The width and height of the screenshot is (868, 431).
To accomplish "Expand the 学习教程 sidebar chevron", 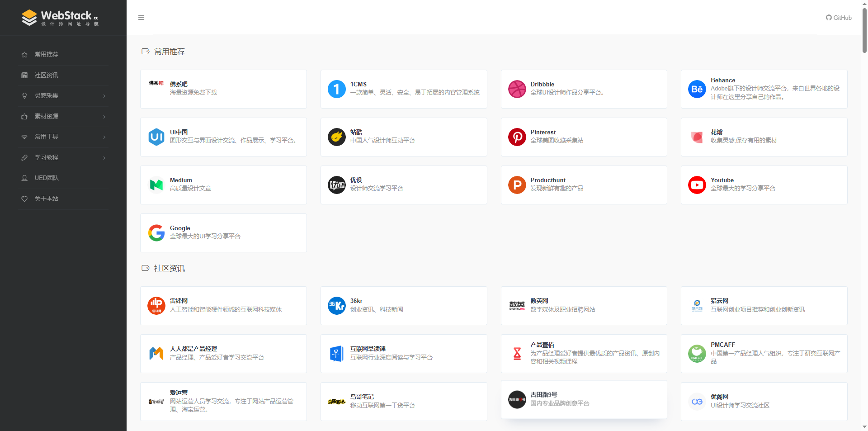I will 104,158.
